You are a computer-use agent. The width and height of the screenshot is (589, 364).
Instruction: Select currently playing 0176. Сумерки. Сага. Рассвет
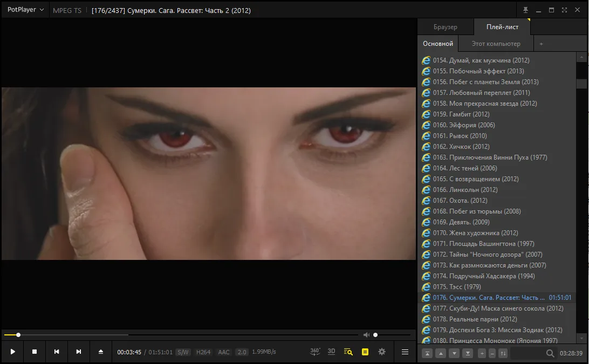[496, 298]
